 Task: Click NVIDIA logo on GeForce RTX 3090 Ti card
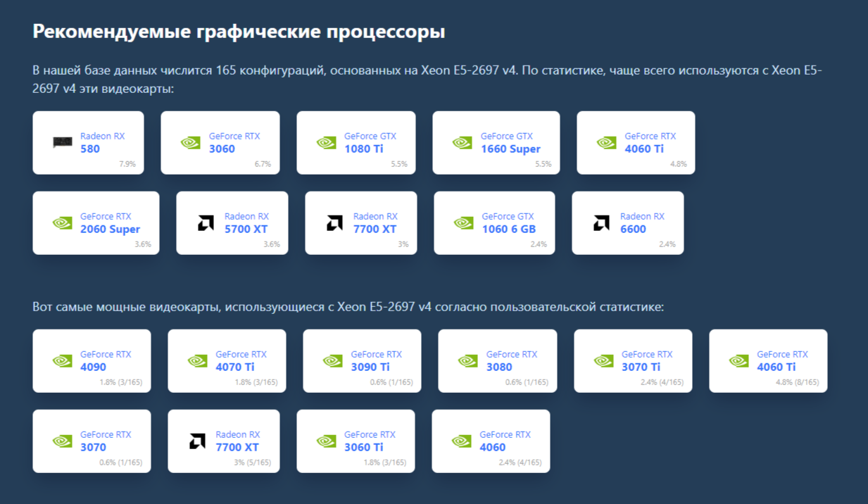(x=333, y=360)
